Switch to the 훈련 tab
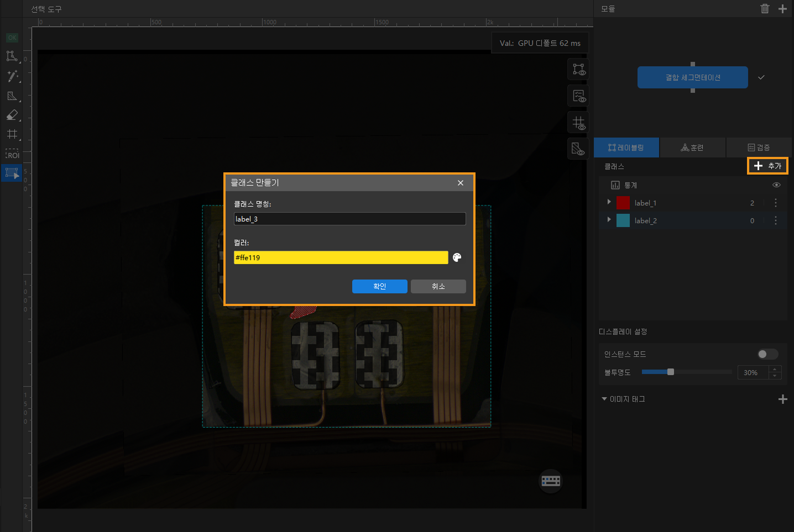The image size is (794, 532). [x=692, y=148]
